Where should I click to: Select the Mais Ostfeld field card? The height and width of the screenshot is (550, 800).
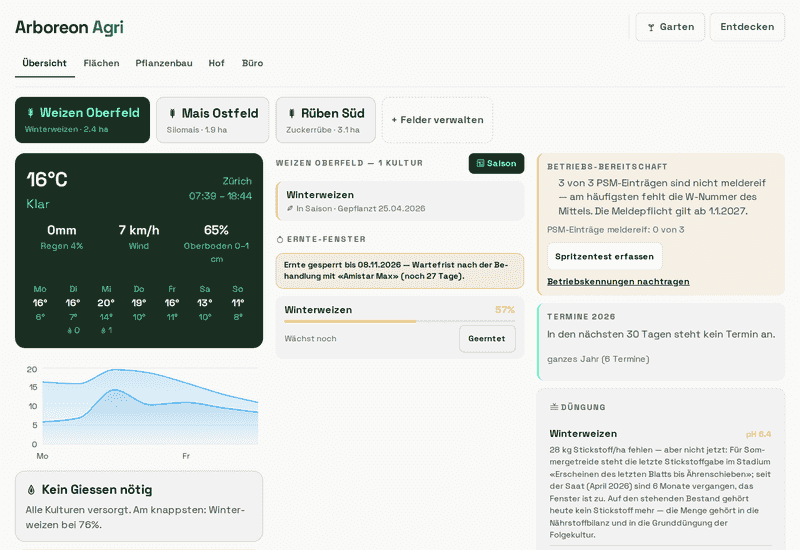point(213,120)
